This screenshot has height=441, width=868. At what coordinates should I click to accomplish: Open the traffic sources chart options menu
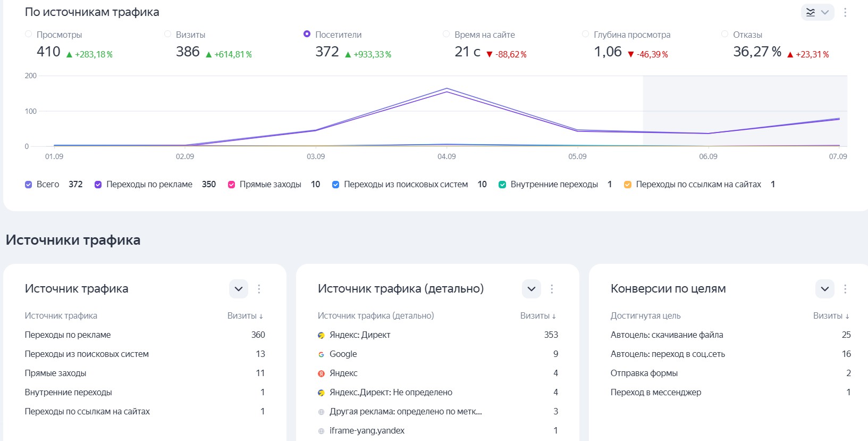845,12
